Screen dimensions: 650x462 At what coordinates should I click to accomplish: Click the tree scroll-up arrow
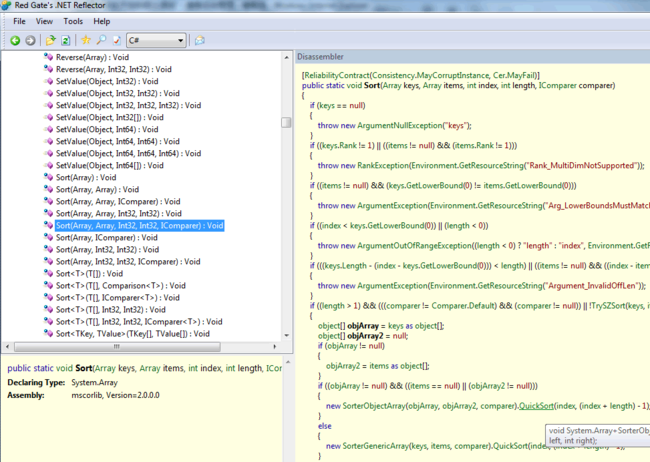point(286,57)
